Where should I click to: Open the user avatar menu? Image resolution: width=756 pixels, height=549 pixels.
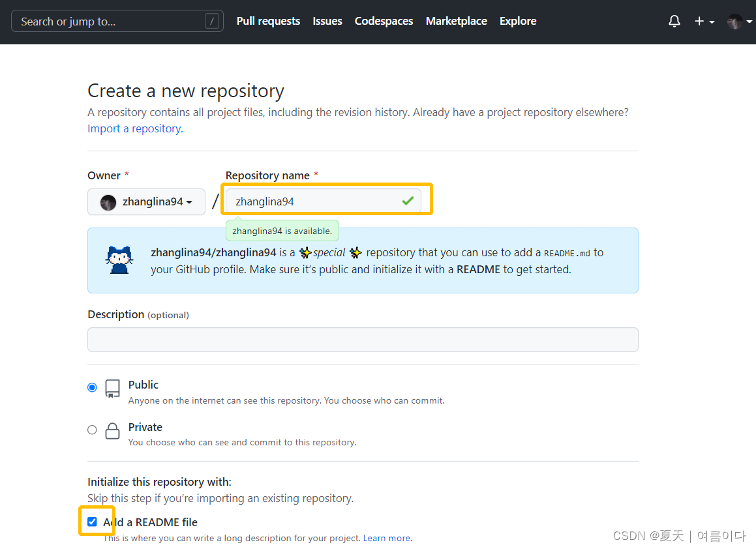pyautogui.click(x=739, y=22)
